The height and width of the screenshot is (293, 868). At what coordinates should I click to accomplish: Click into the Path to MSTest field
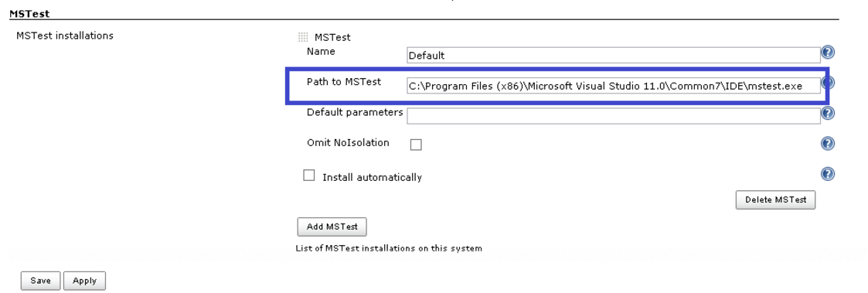614,86
